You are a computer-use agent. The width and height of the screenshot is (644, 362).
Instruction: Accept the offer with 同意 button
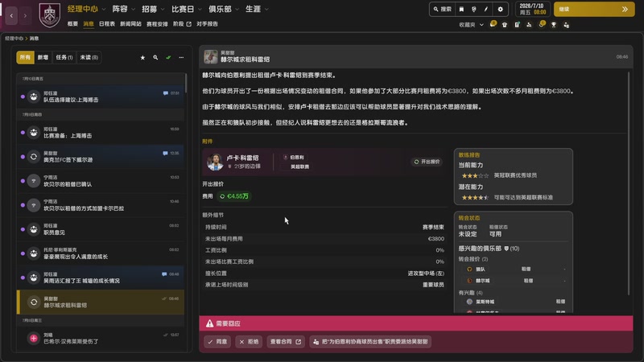tap(217, 341)
